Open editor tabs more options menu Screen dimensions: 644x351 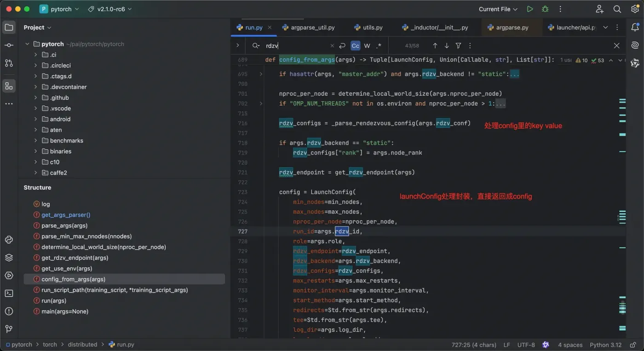click(617, 28)
